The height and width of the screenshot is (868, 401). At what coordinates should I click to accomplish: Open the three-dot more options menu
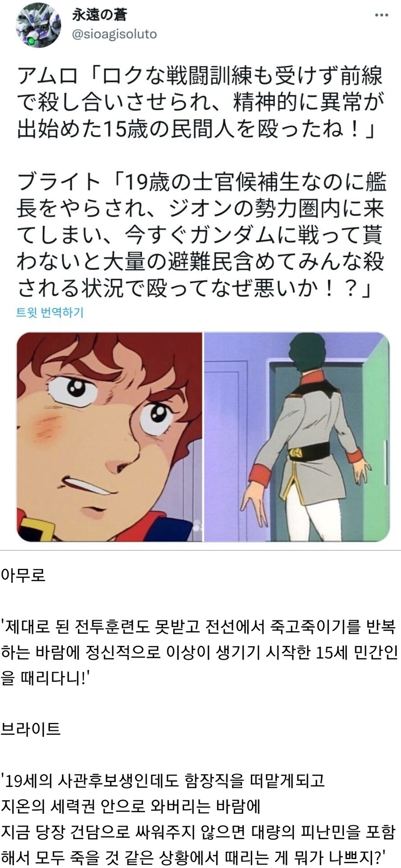click(x=381, y=16)
